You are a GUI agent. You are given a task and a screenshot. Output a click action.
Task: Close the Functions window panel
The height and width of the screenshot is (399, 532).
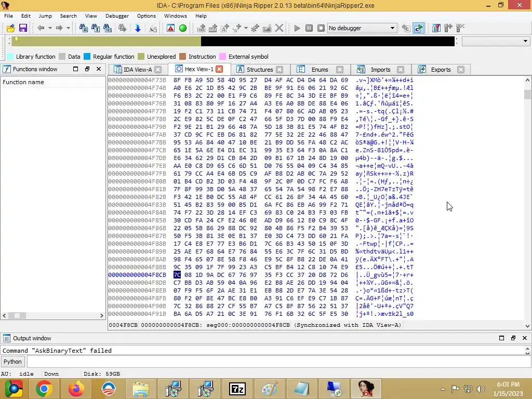click(x=99, y=69)
